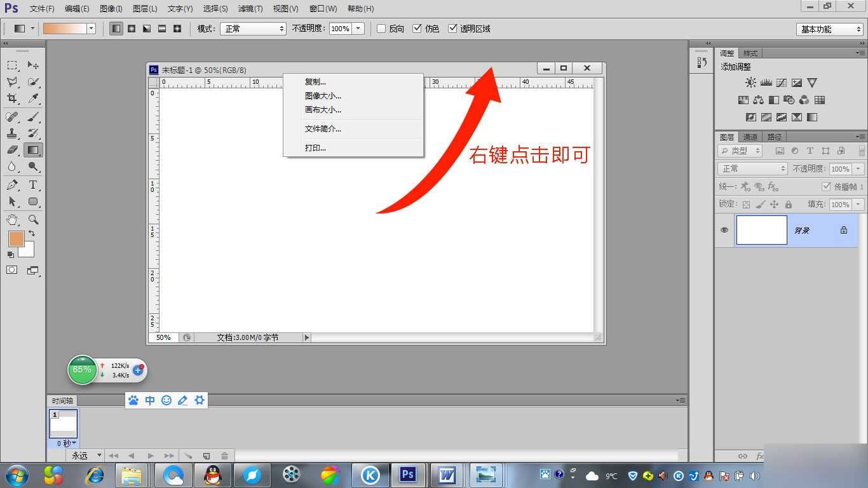Open the 基本功能 workspace dropdown

point(829,29)
